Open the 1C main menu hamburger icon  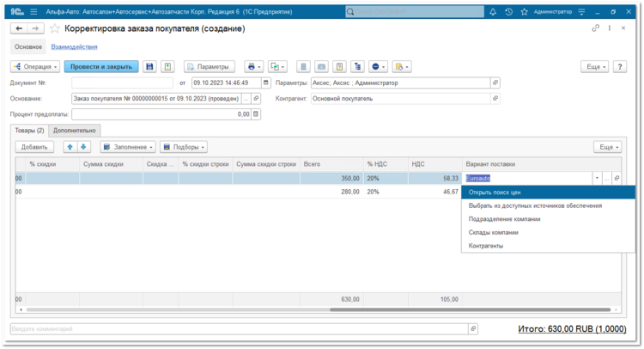[x=33, y=12]
